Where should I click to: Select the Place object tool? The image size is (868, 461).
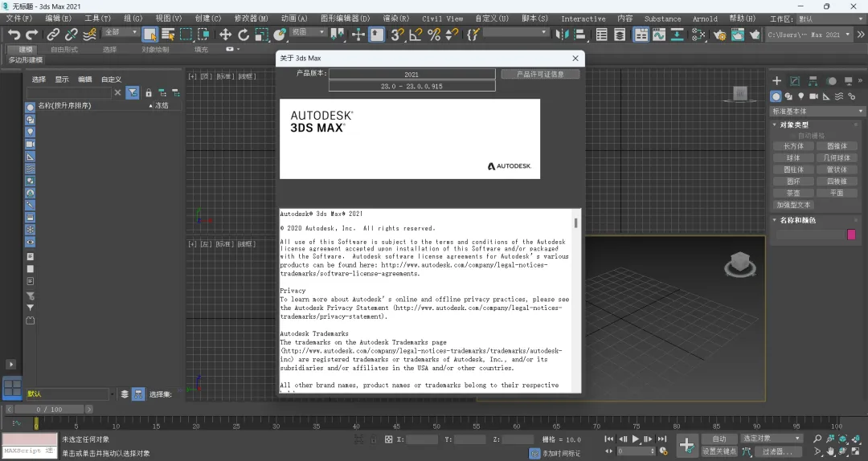click(x=280, y=35)
